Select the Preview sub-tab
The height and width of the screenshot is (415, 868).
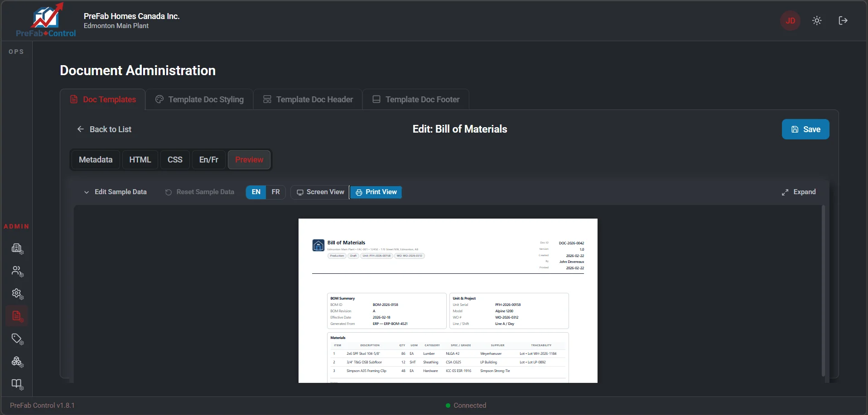249,160
